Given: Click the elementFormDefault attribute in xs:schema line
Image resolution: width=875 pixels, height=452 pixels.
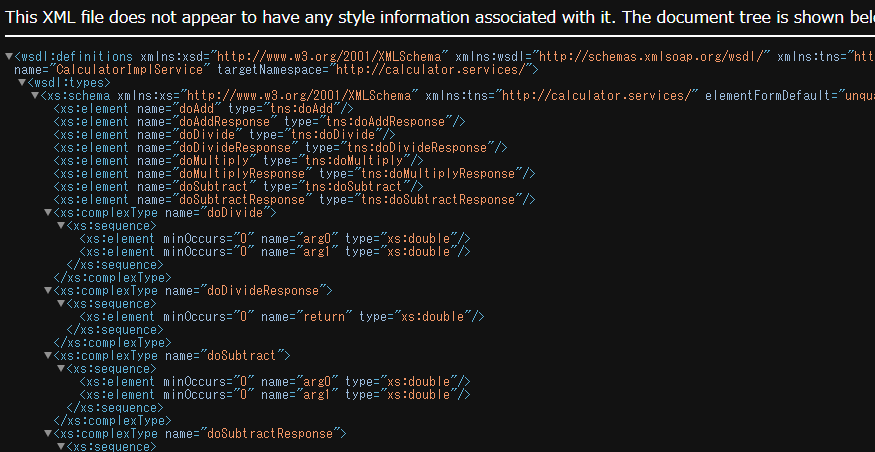Looking at the screenshot, I should tap(790, 95).
